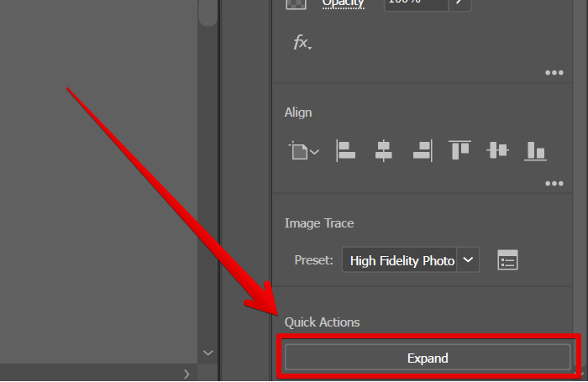Open the Image Trace panel icon

pyautogui.click(x=507, y=259)
